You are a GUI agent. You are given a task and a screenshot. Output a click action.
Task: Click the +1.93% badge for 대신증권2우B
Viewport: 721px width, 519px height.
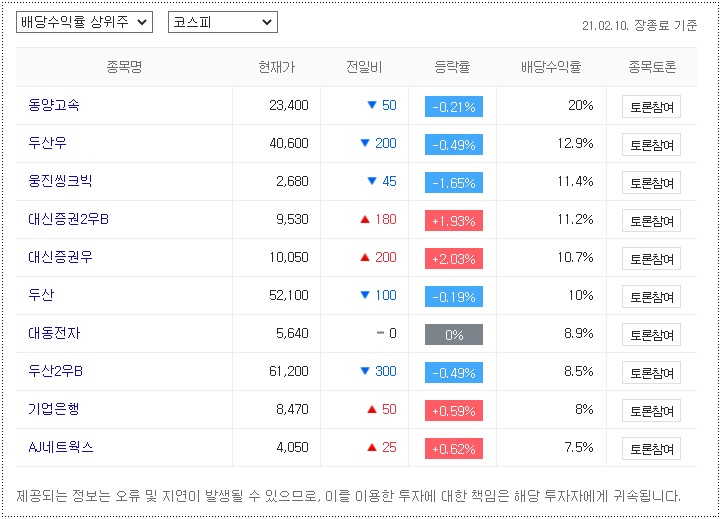coord(454,221)
